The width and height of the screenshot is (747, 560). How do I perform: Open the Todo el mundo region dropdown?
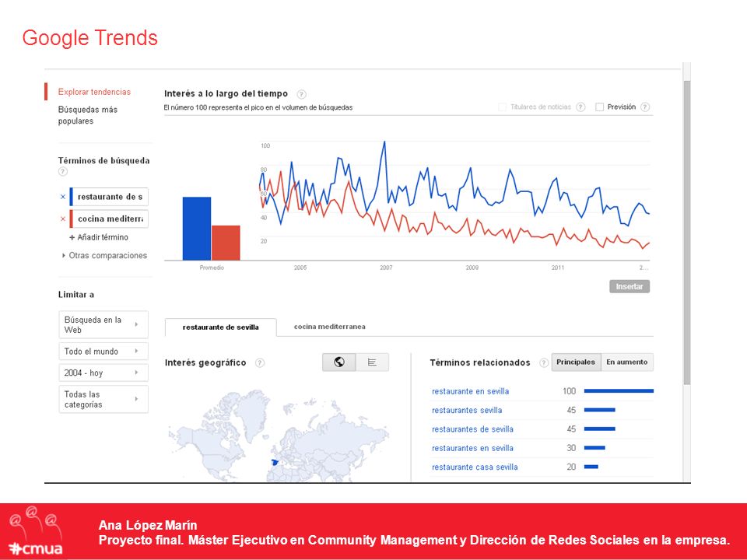pyautogui.click(x=103, y=352)
